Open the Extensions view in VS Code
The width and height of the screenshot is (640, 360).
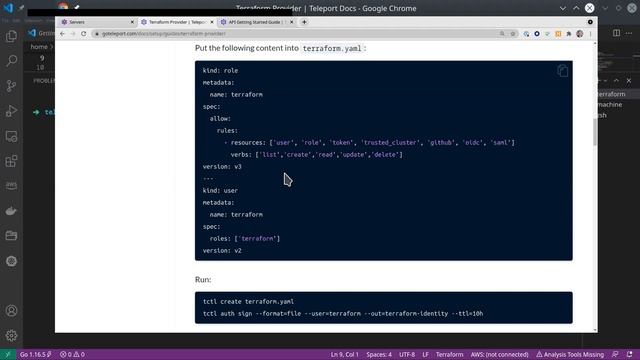11,161
